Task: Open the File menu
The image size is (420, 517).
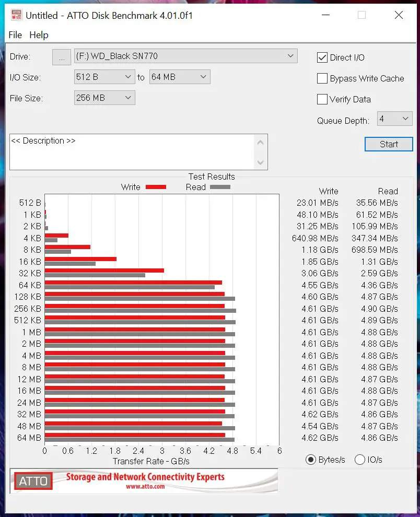Action: [x=15, y=35]
